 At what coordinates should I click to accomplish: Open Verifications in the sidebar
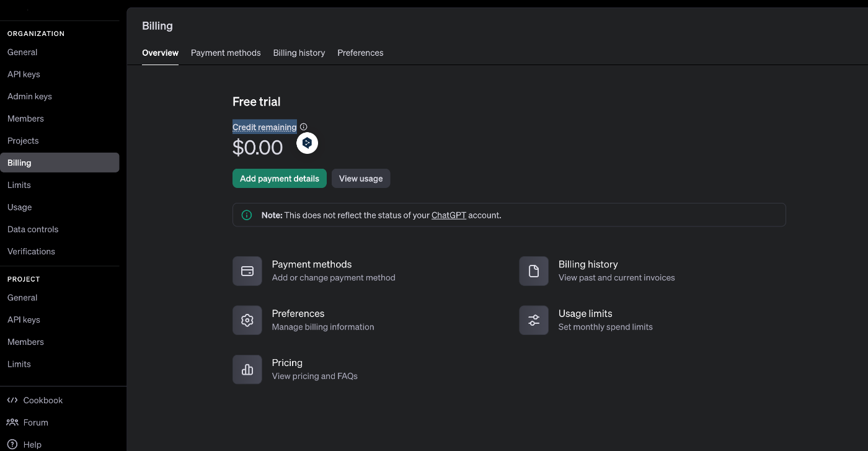coord(31,251)
